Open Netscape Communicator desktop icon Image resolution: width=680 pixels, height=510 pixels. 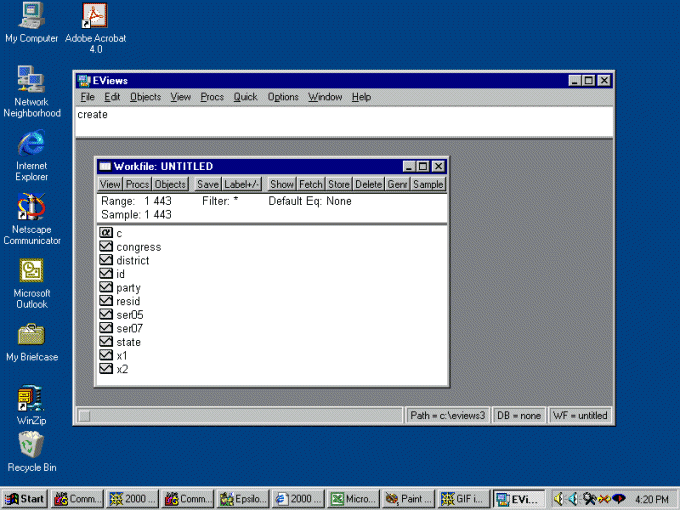click(x=31, y=210)
